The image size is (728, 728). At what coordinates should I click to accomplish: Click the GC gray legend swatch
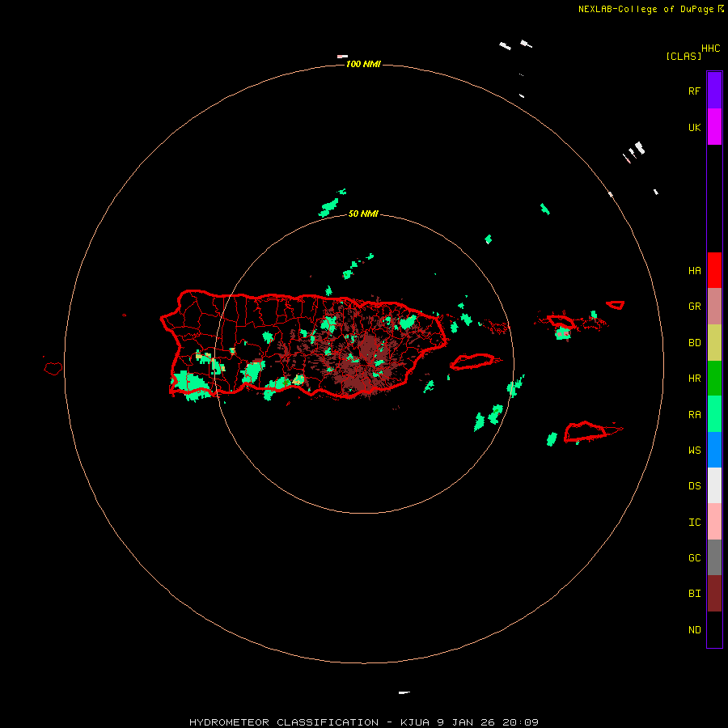pos(714,557)
